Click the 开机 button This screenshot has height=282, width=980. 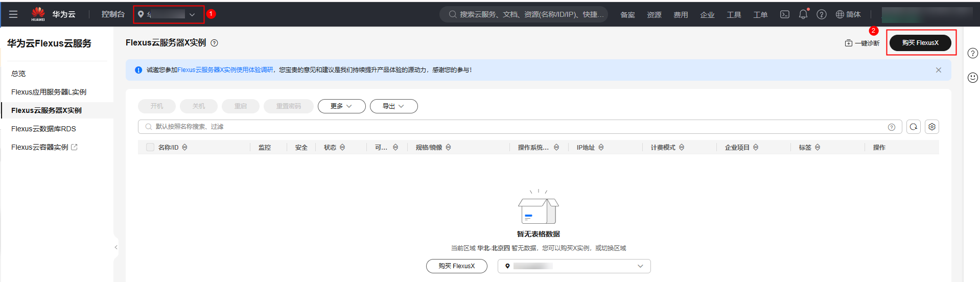tap(157, 106)
